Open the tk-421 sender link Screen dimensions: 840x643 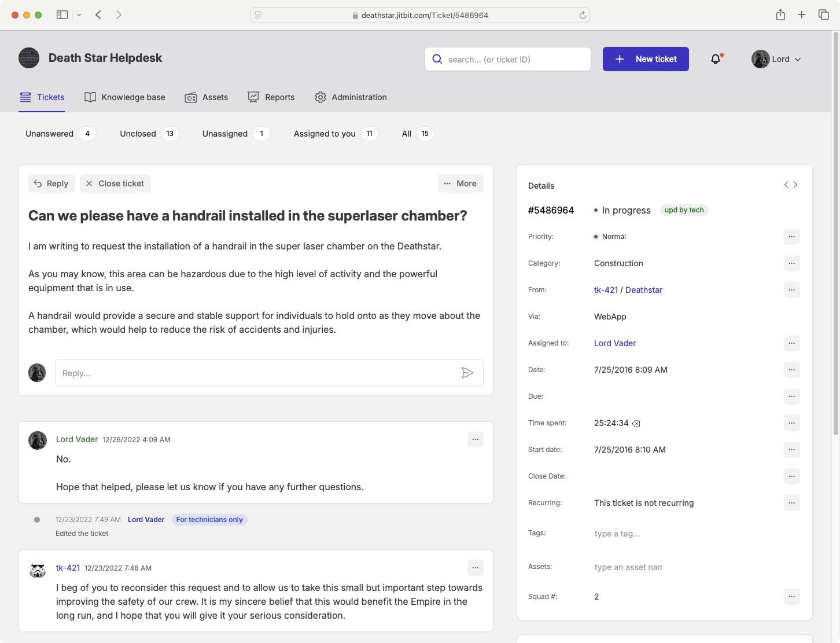tap(606, 290)
